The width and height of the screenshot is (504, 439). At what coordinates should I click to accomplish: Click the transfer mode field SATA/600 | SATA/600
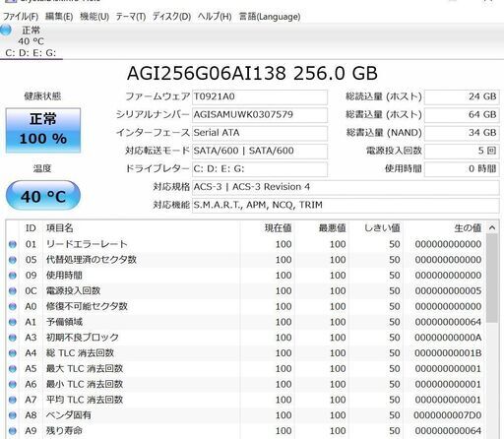[x=260, y=152]
